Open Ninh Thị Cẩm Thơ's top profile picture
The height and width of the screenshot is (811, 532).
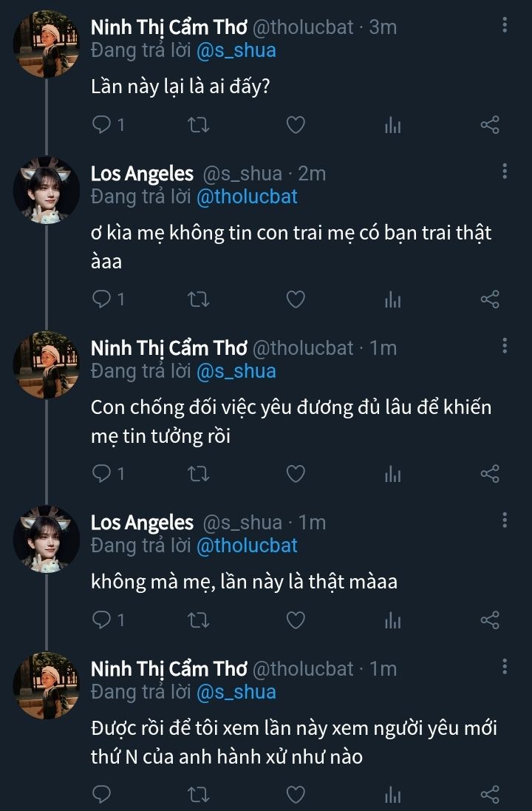[46, 43]
